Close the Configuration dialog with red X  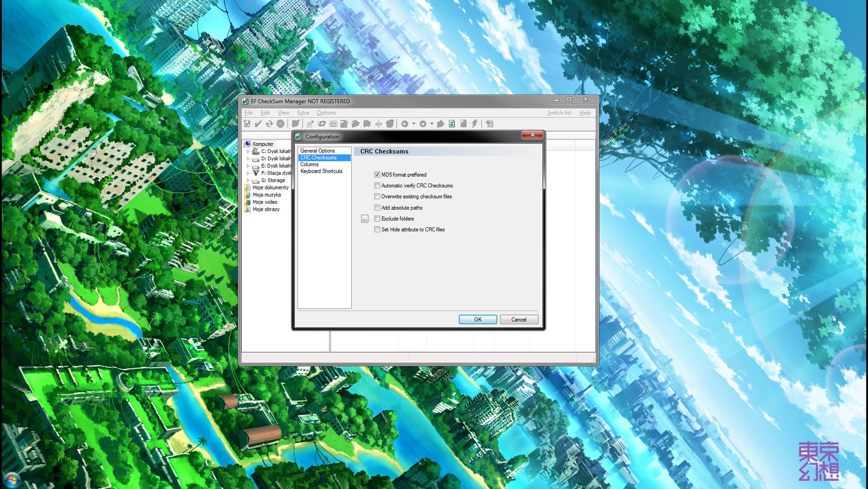click(x=532, y=134)
